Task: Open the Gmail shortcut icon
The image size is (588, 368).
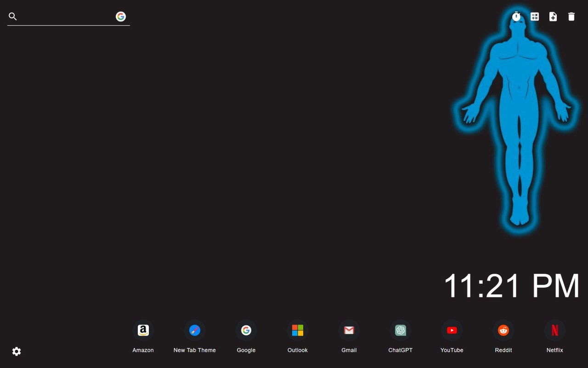Action: coord(349,330)
